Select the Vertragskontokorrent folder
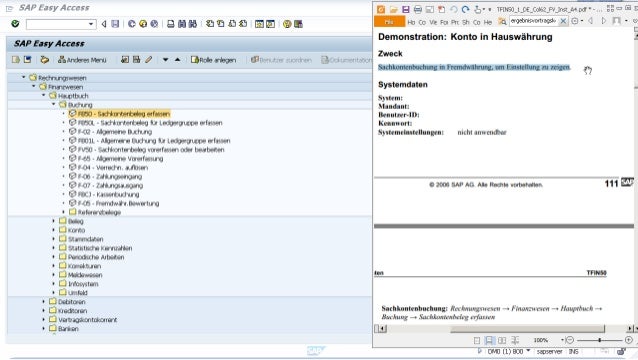The image size is (638, 360). (87, 320)
